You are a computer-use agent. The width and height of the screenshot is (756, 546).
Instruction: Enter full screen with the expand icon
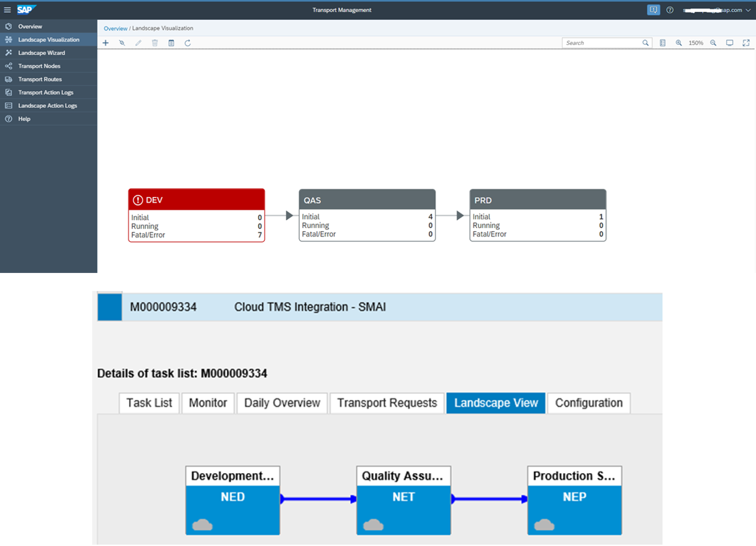click(746, 43)
